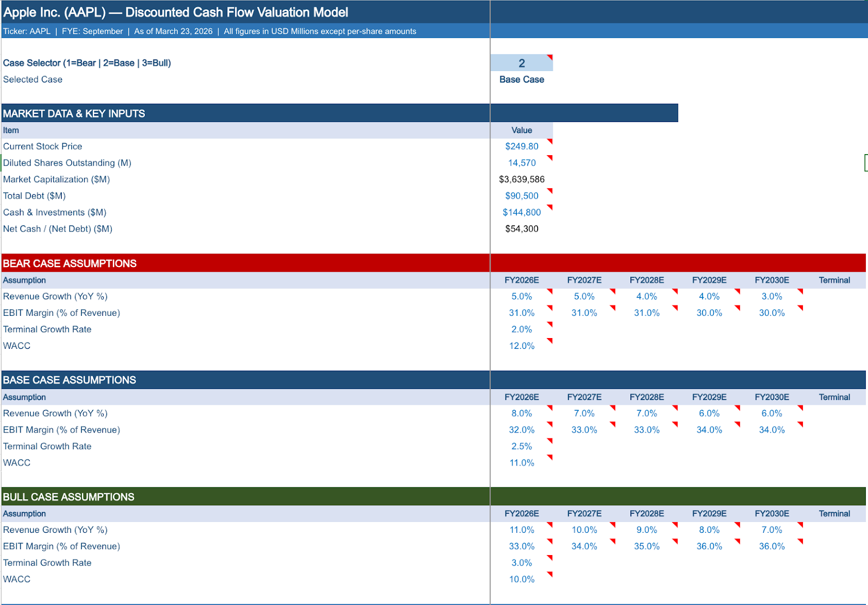Click the Base case 'Revenue Growth (YoY %)' label

[x=55, y=413]
